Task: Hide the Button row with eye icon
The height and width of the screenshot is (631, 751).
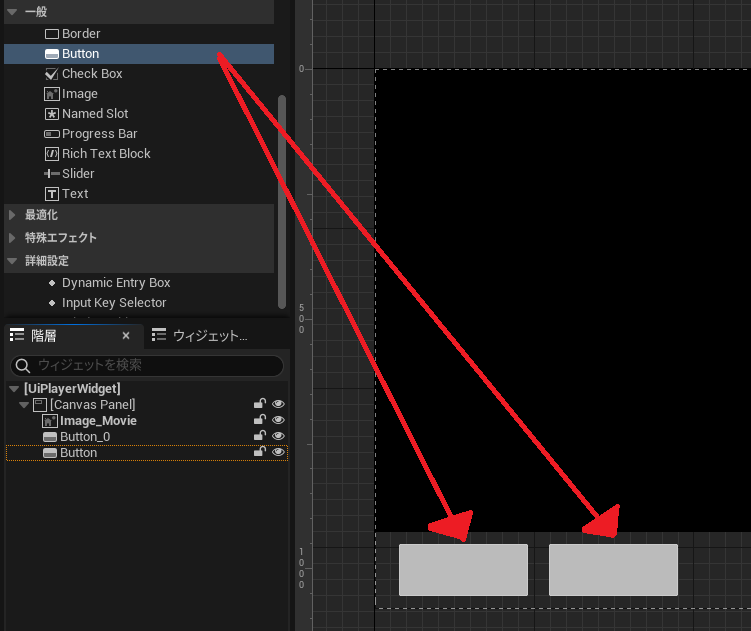Action: click(x=278, y=452)
